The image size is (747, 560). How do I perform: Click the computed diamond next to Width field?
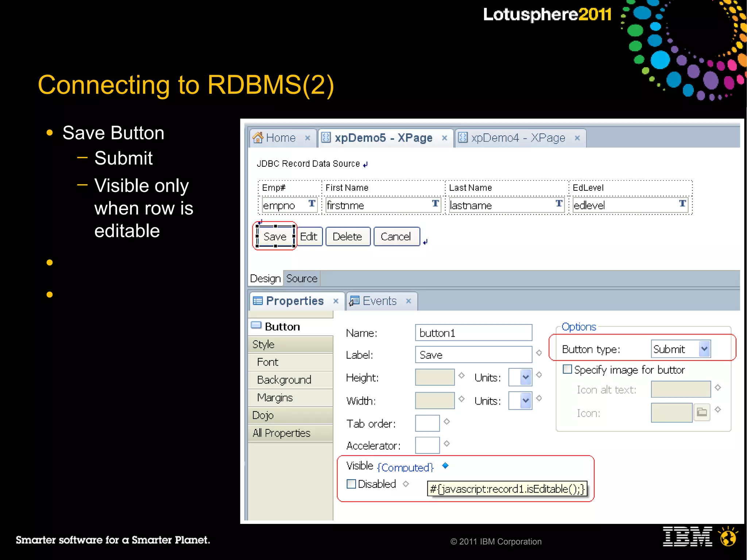coord(461,399)
